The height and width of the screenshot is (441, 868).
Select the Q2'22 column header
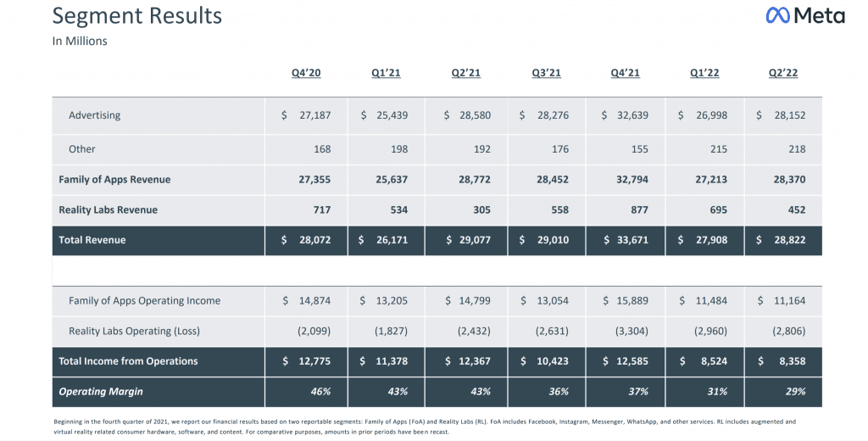click(783, 73)
